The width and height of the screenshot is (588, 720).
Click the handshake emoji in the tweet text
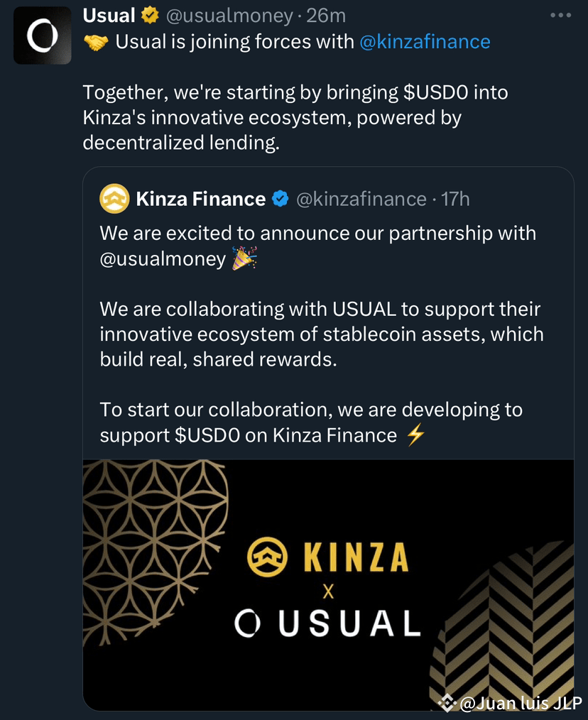click(94, 41)
